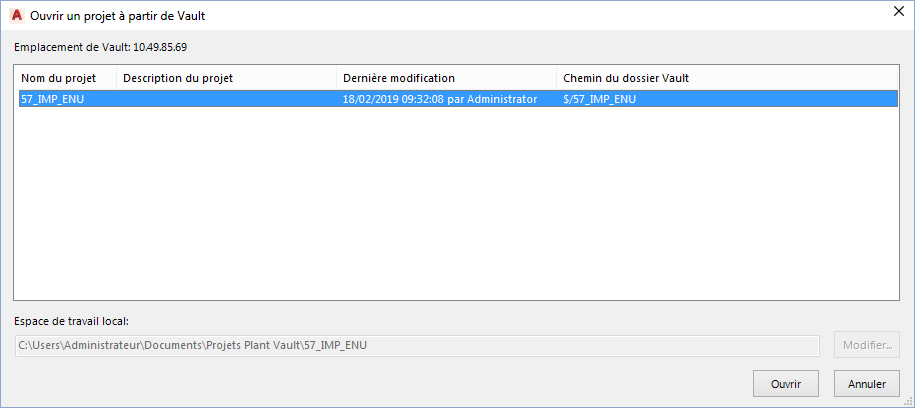Screen dimensions: 915x408
Task: Sort by Dernière modification column header
Action: coord(398,78)
